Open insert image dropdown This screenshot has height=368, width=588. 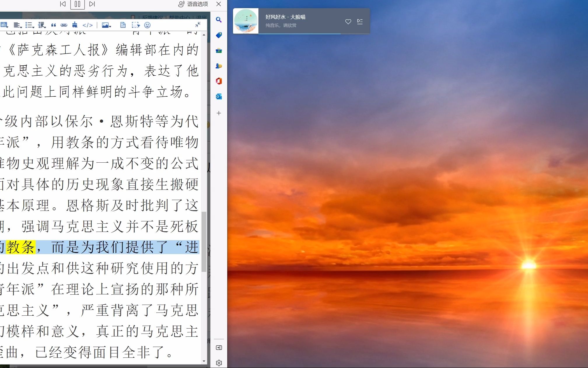pos(106,25)
